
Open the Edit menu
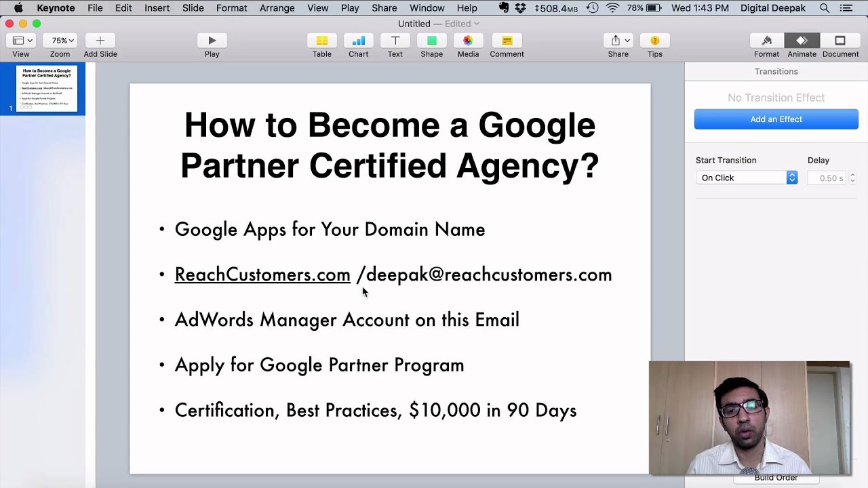(x=123, y=8)
